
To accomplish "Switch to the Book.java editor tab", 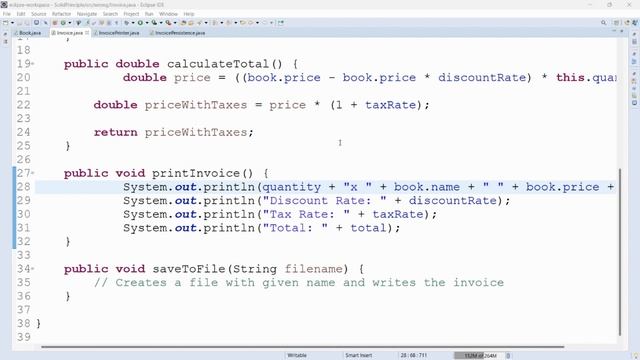I will 27,33.
